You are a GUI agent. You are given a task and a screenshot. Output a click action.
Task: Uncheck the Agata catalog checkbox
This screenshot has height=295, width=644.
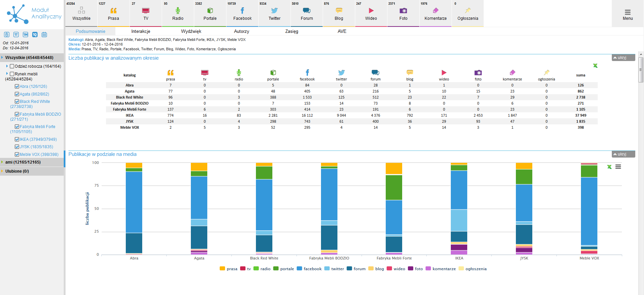click(x=17, y=94)
